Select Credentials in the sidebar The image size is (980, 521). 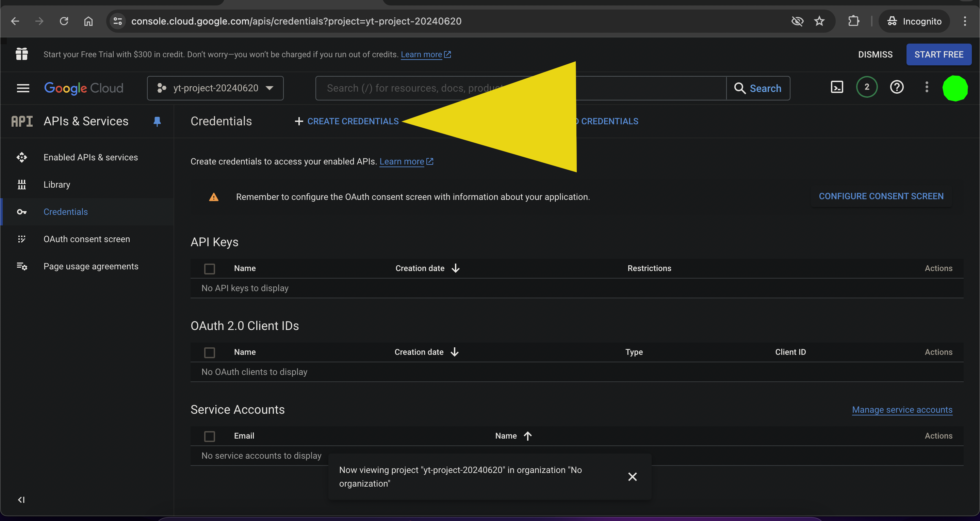point(65,212)
